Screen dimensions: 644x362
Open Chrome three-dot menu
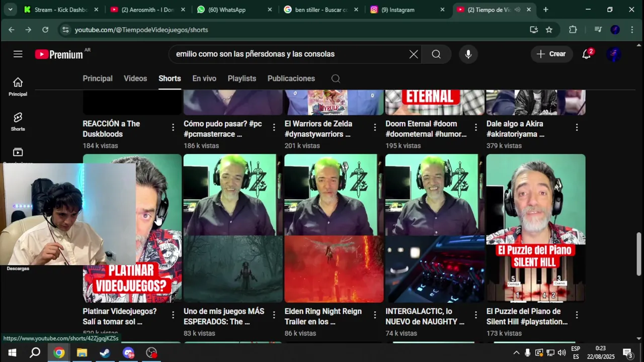(632, 30)
